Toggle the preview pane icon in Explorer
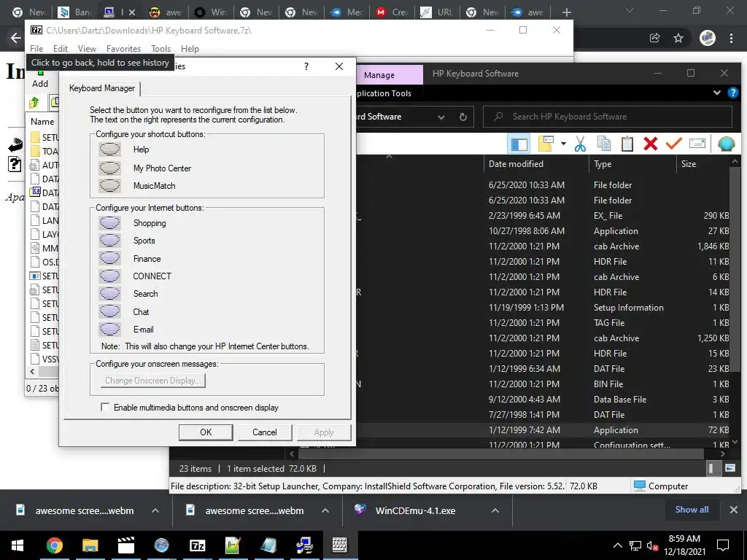The height and width of the screenshot is (560, 747). tap(519, 144)
